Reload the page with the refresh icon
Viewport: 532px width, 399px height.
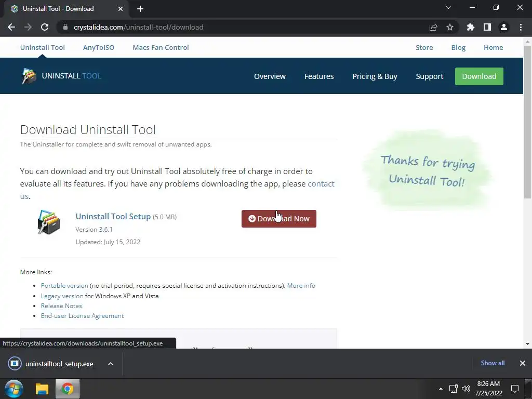45,27
